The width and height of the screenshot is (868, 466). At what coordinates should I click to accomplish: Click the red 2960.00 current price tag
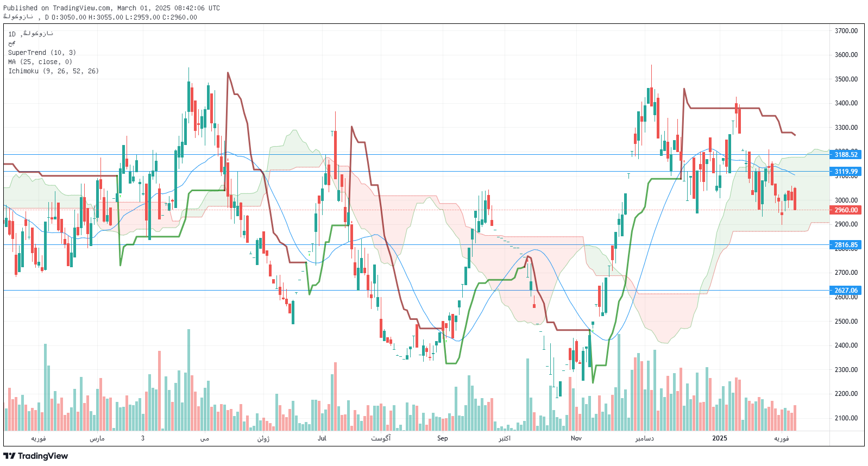tap(846, 210)
